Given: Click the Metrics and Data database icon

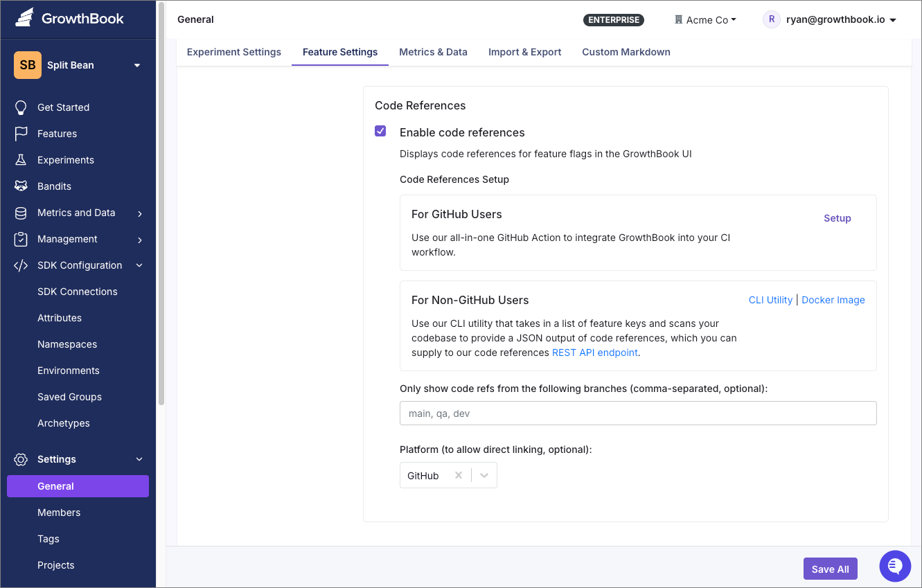Looking at the screenshot, I should [21, 212].
